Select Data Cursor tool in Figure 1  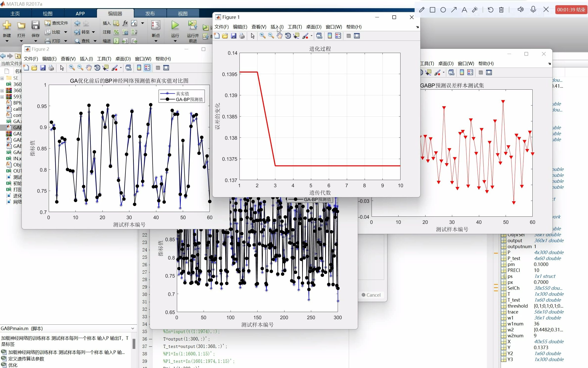[296, 36]
